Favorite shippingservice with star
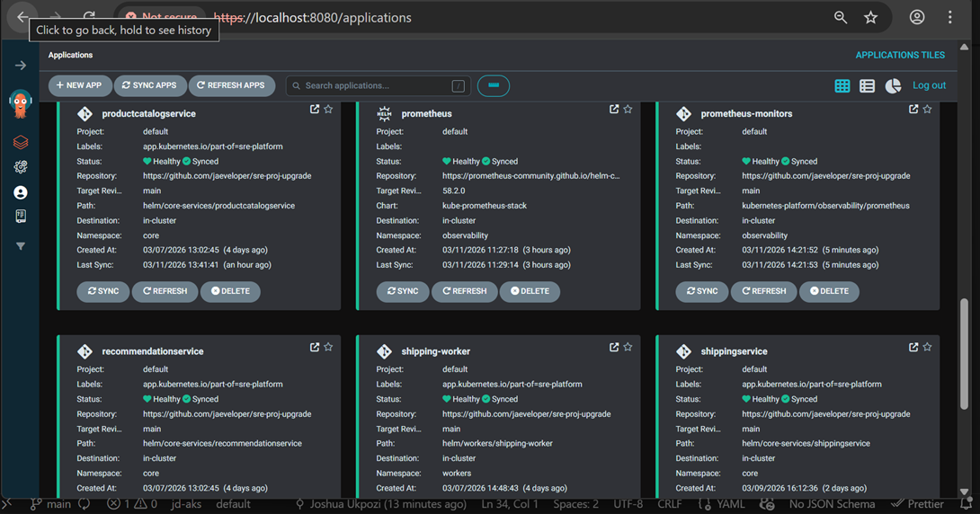The width and height of the screenshot is (980, 514). click(x=927, y=347)
